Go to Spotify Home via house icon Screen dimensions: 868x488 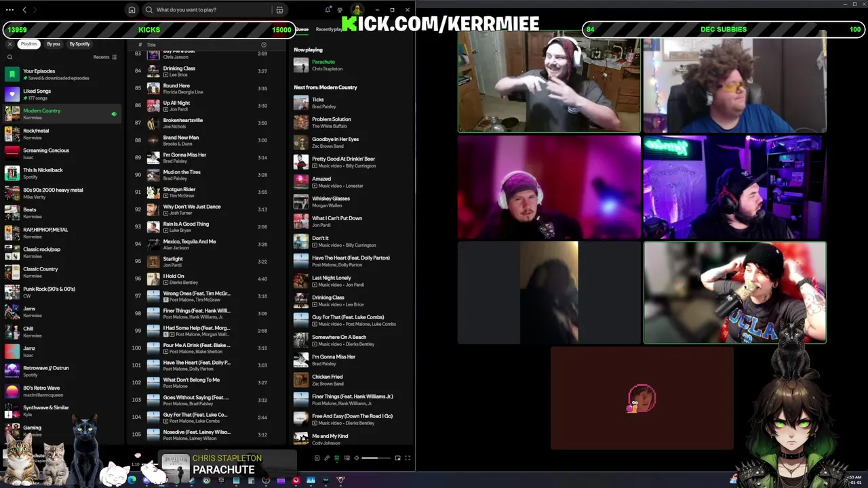coord(132,9)
